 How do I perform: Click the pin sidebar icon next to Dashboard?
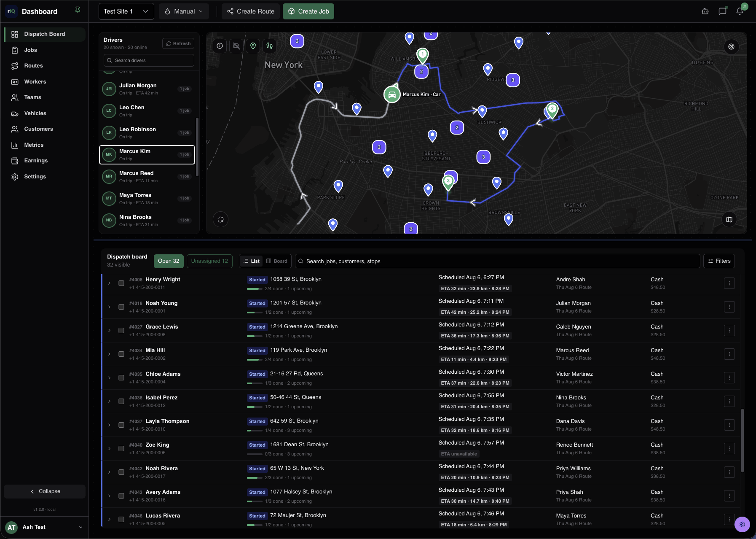point(78,10)
